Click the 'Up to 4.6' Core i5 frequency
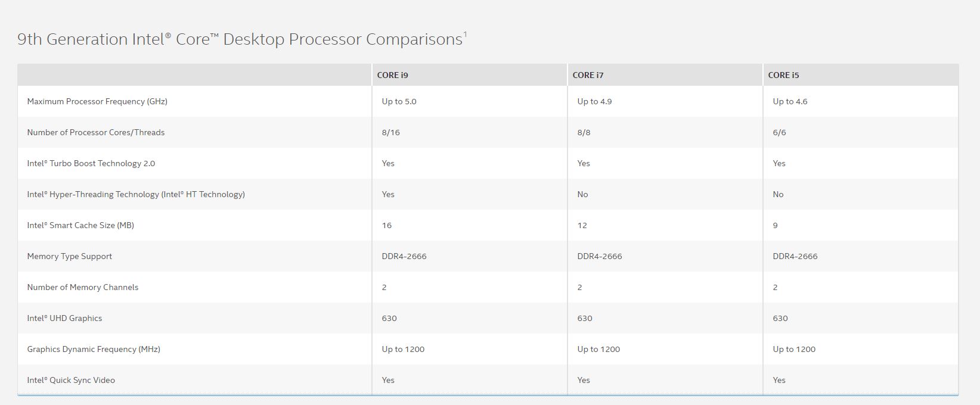 790,101
